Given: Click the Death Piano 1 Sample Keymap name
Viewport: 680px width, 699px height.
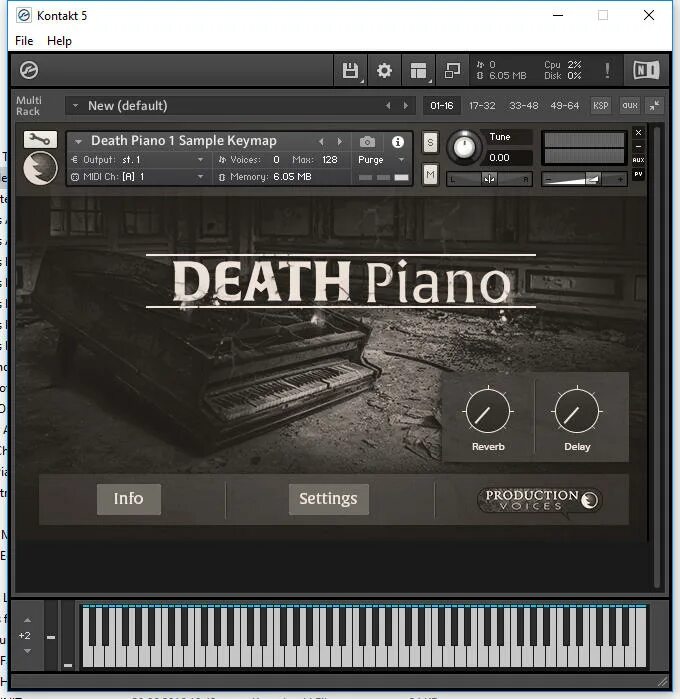Looking at the screenshot, I should [x=184, y=141].
